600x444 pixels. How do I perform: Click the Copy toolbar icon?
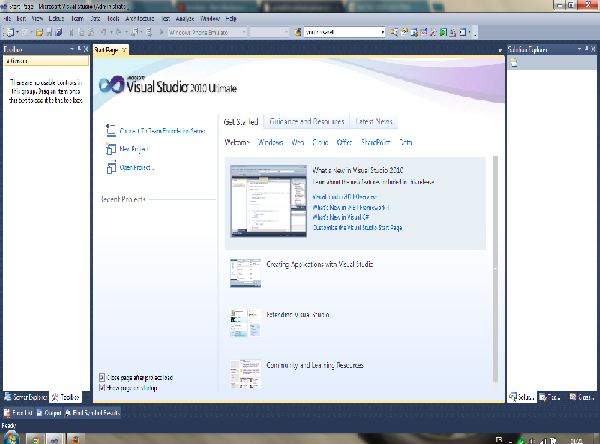click(81, 33)
